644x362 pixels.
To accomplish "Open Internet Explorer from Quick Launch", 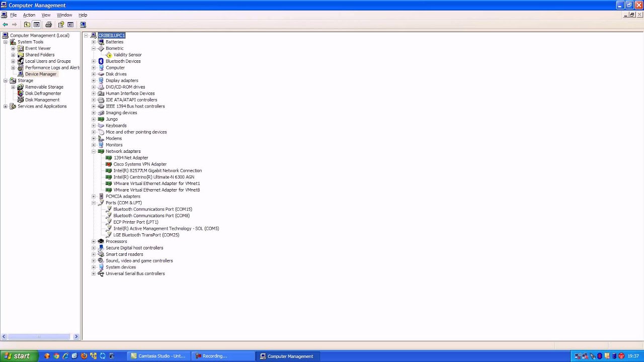I will click(x=65, y=356).
